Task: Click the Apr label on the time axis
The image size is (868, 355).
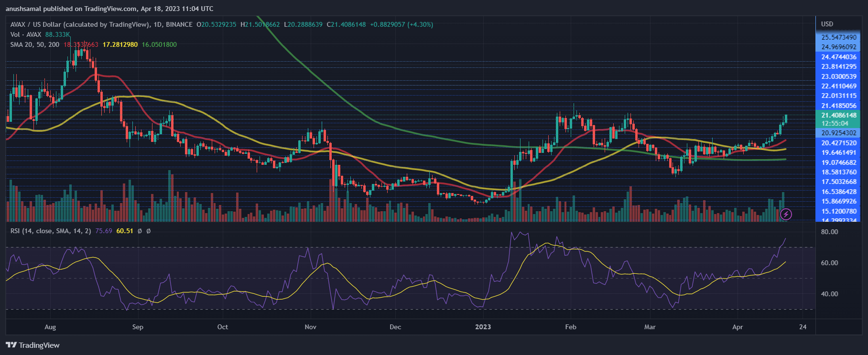Action: pos(738,327)
